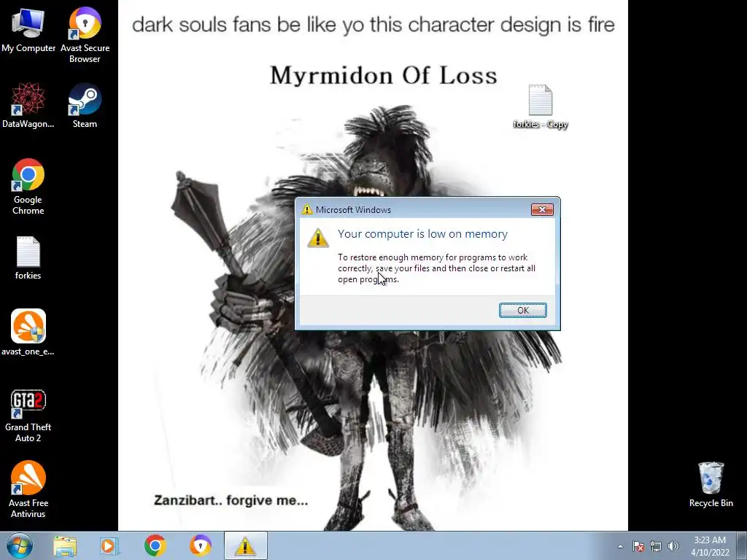Open Google Chrome from the taskbar

[155, 545]
